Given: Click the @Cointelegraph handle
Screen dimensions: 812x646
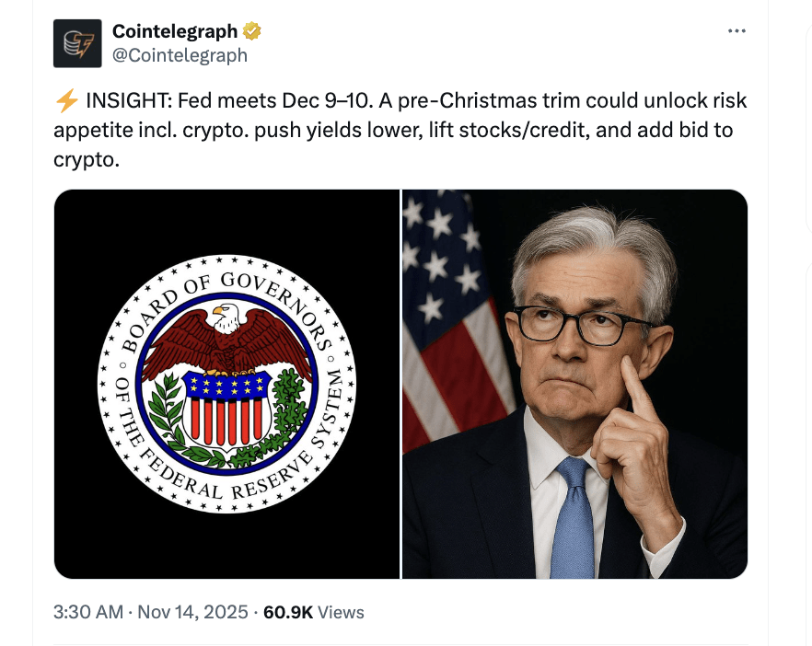Looking at the screenshot, I should click(x=181, y=54).
